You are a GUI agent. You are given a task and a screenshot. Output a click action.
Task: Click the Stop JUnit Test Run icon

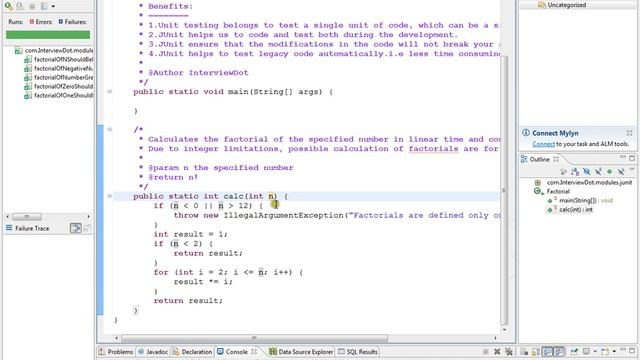[x=32, y=6]
